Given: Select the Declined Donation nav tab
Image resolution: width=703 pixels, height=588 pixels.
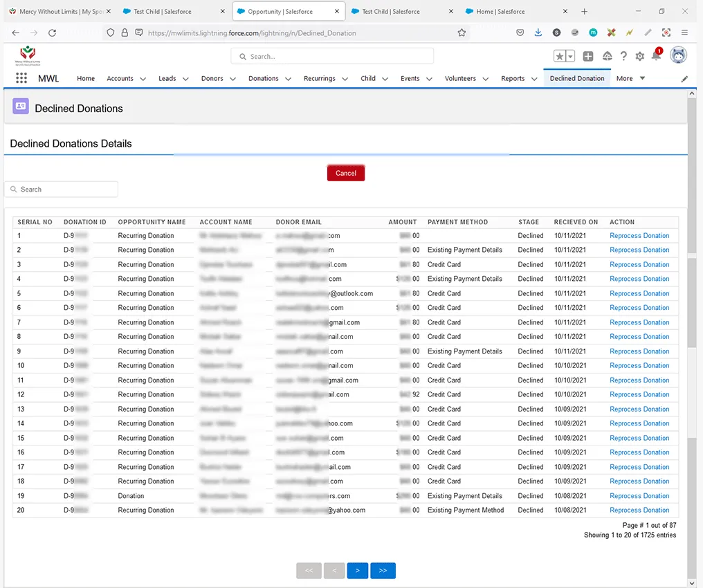Looking at the screenshot, I should tap(577, 78).
